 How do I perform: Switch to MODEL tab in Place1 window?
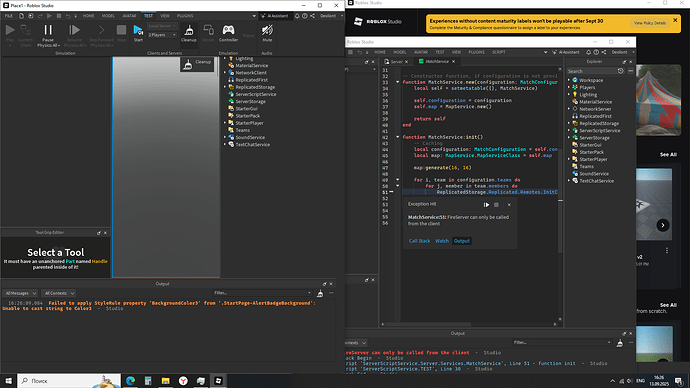tap(108, 16)
